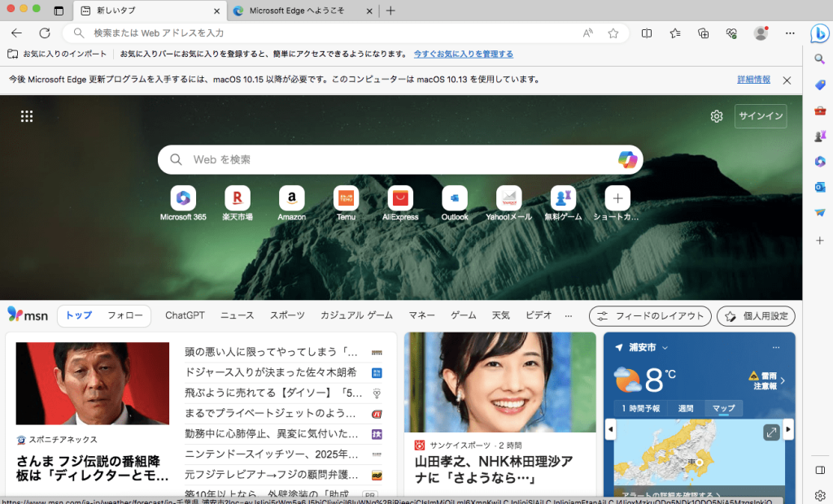Open the sidebar Tools briefcase icon
Viewport: 833px width, 504px height.
820,111
